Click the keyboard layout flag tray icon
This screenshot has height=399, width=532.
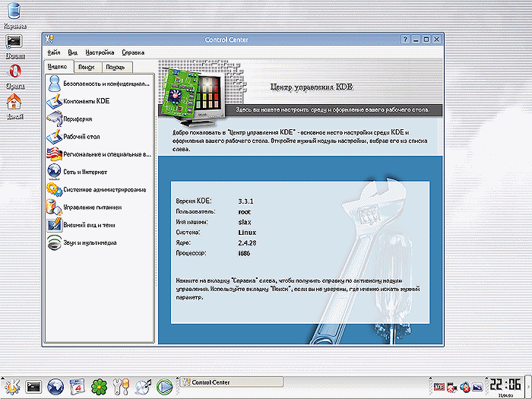pyautogui.click(x=439, y=387)
